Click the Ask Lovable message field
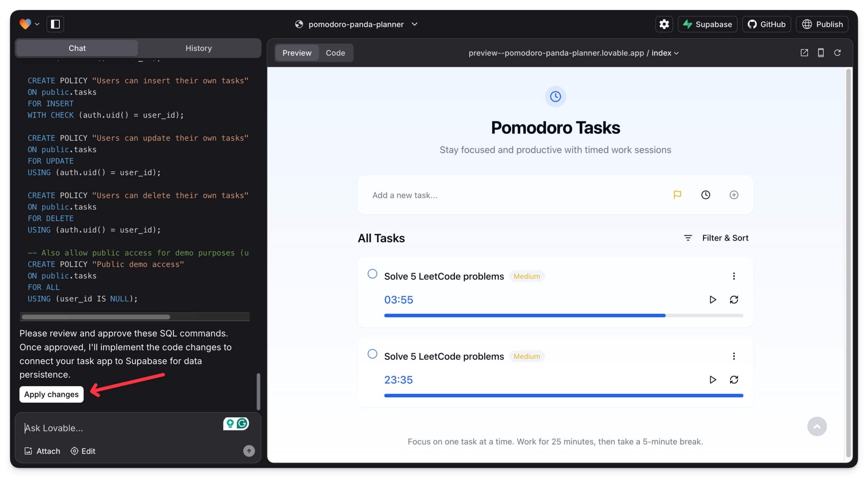 (122, 428)
